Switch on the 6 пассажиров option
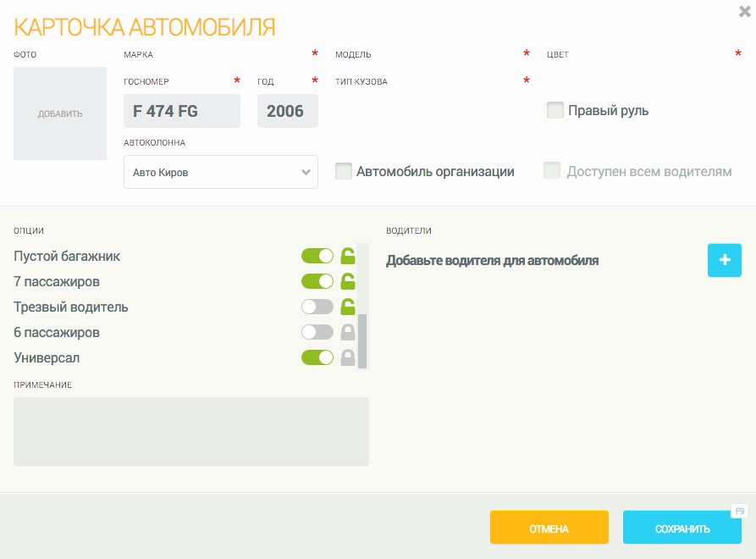The height and width of the screenshot is (559, 756). pos(317,333)
